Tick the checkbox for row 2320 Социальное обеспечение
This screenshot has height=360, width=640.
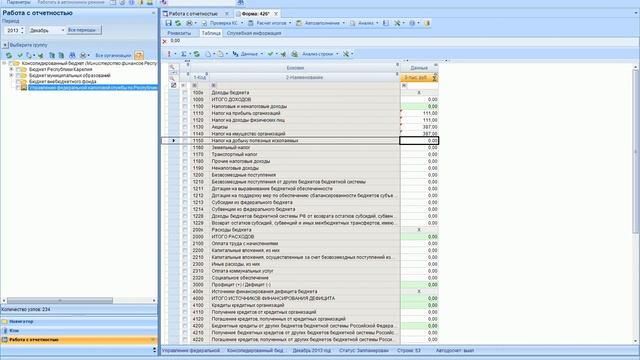(x=184, y=278)
